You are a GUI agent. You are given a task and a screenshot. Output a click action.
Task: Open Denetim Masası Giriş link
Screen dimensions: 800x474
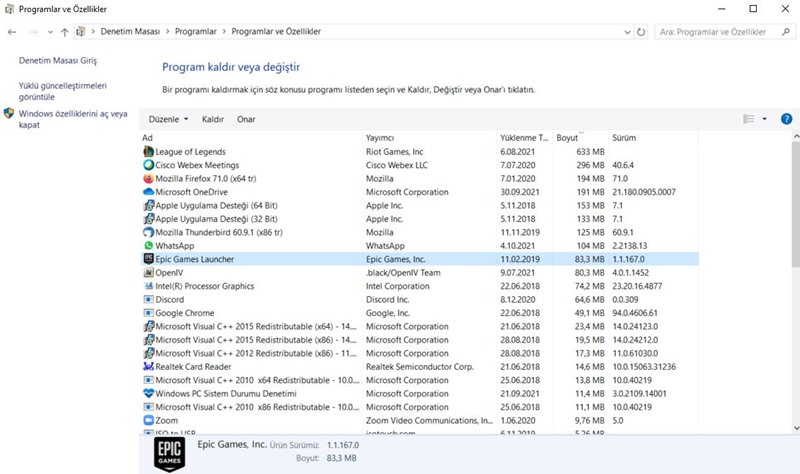point(58,60)
